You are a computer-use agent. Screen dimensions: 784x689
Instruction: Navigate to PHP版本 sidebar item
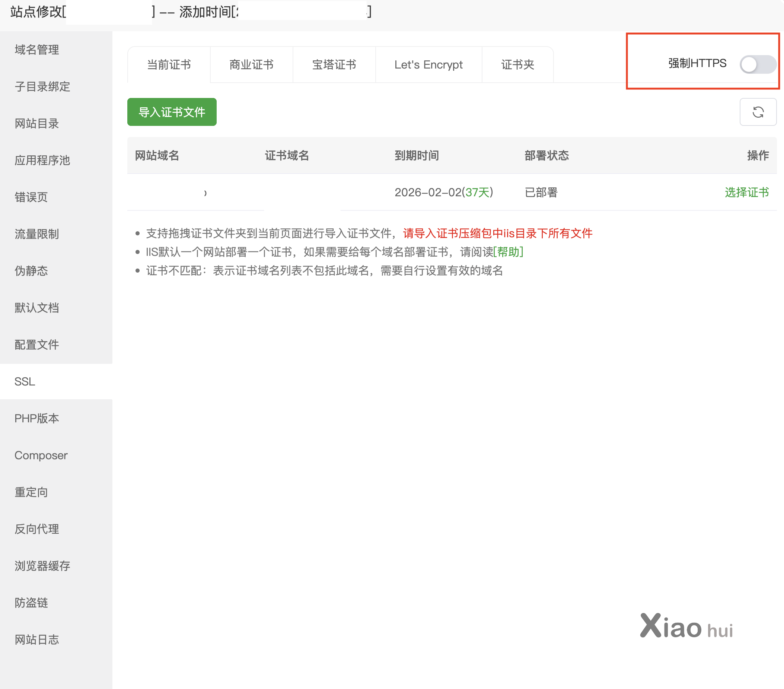[37, 418]
